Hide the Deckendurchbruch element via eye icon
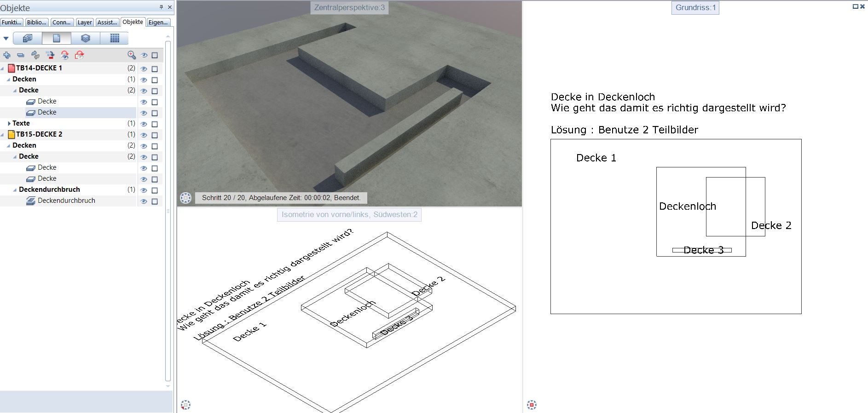This screenshot has width=868, height=413. [x=144, y=201]
